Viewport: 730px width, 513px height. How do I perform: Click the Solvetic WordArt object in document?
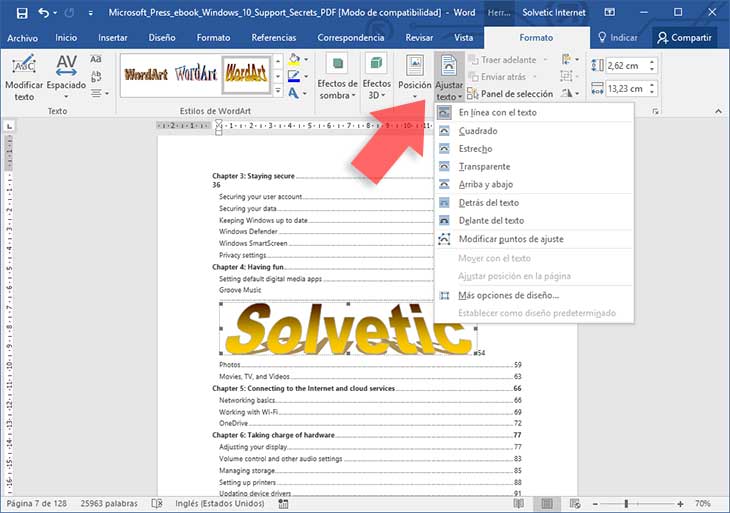pyautogui.click(x=348, y=329)
